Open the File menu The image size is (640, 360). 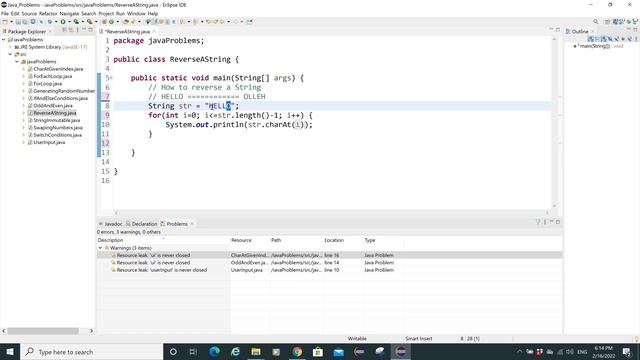coord(5,13)
